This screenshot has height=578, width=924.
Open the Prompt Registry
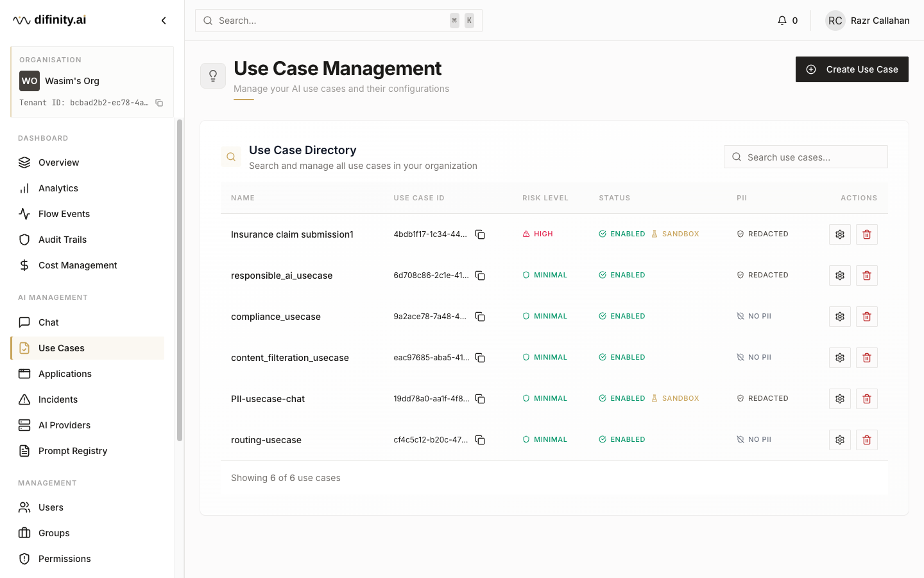(87, 451)
